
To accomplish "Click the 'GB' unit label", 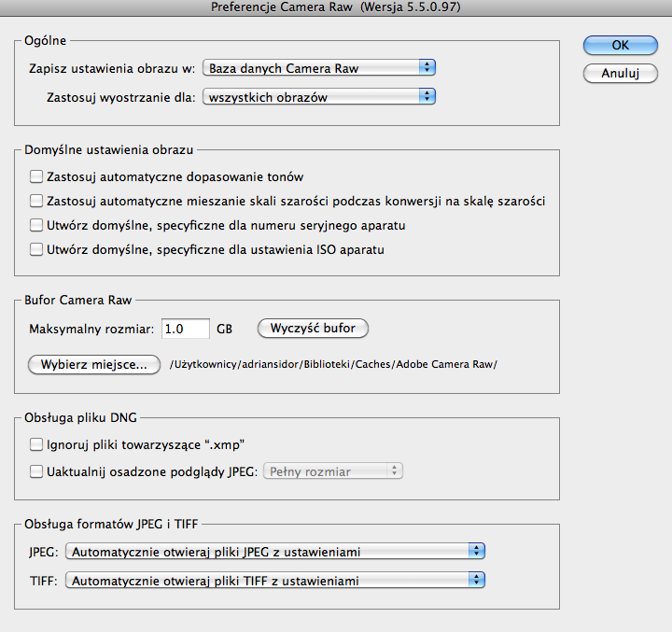I will [x=224, y=329].
